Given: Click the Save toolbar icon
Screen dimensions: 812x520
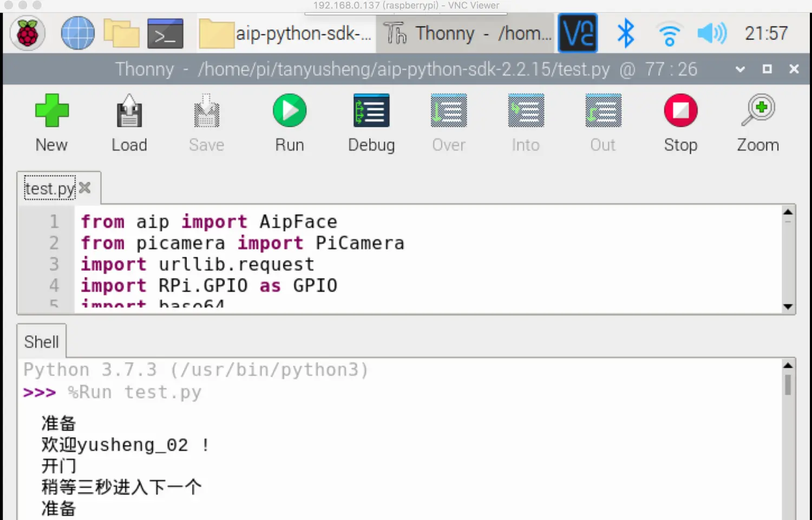Looking at the screenshot, I should (x=207, y=110).
